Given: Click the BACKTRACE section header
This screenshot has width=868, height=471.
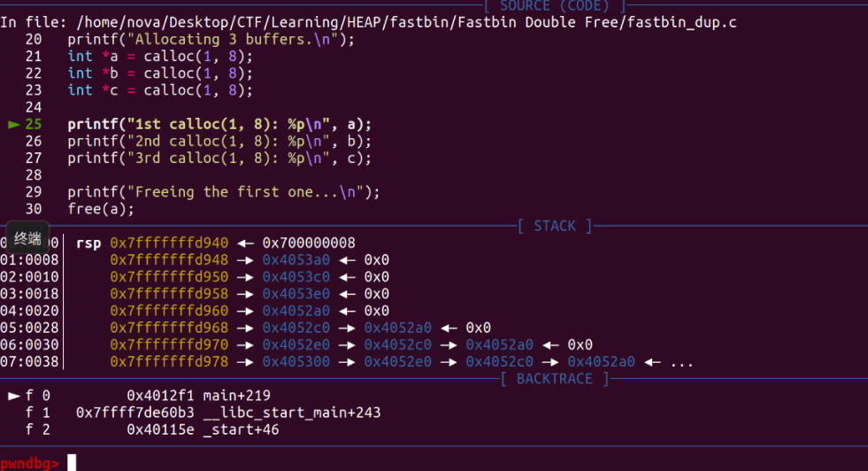Looking at the screenshot, I should point(555,379).
